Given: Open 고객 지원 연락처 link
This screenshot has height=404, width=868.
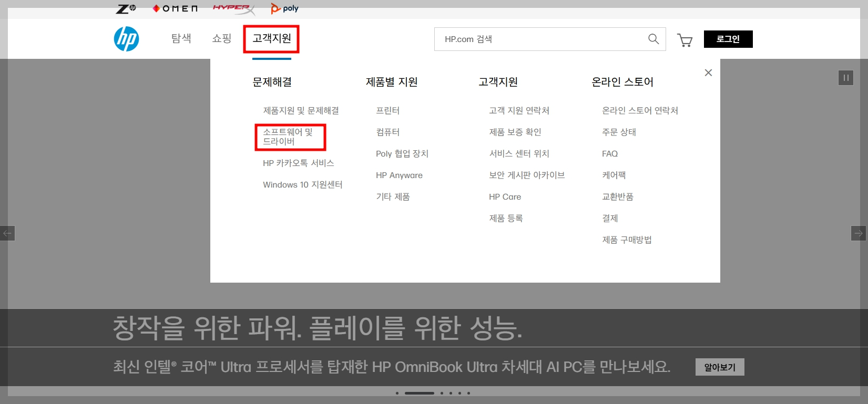Looking at the screenshot, I should coord(519,110).
